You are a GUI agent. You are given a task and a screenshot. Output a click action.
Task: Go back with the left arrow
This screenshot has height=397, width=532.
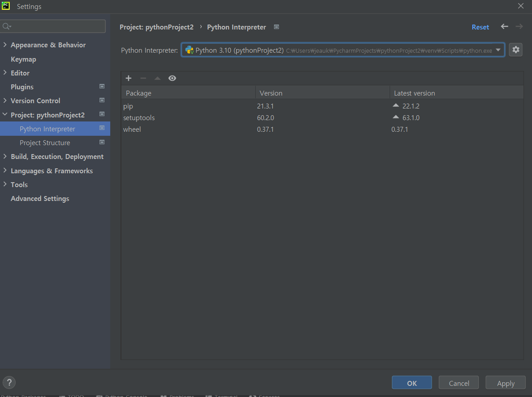pos(504,26)
